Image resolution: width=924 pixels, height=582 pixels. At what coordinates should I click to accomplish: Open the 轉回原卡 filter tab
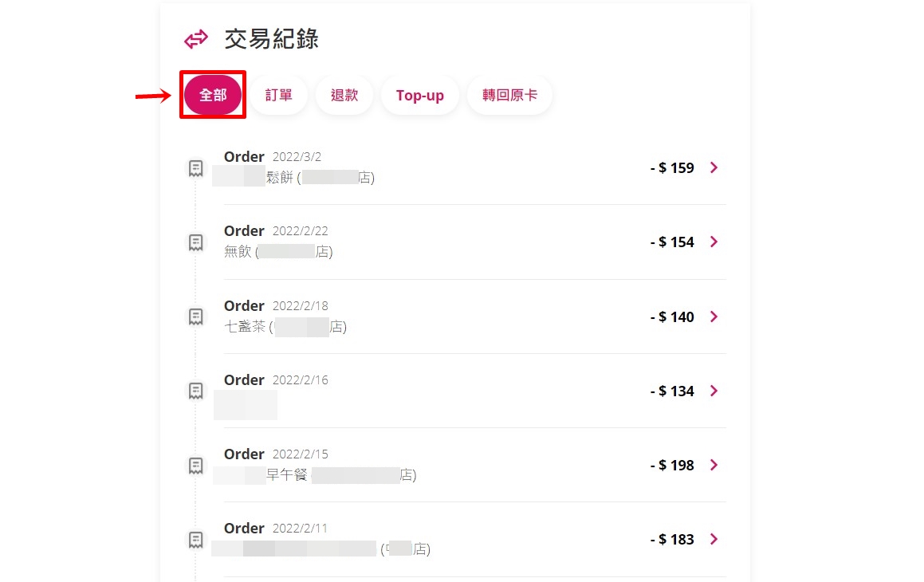(509, 95)
